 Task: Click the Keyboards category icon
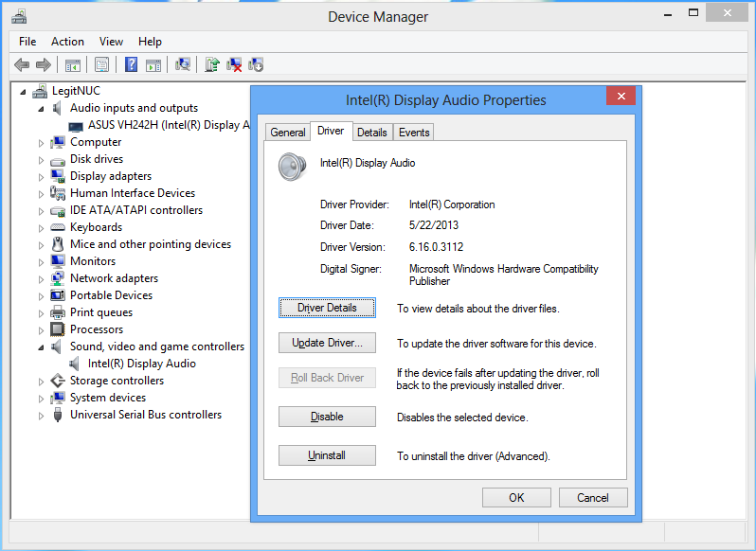click(x=58, y=227)
